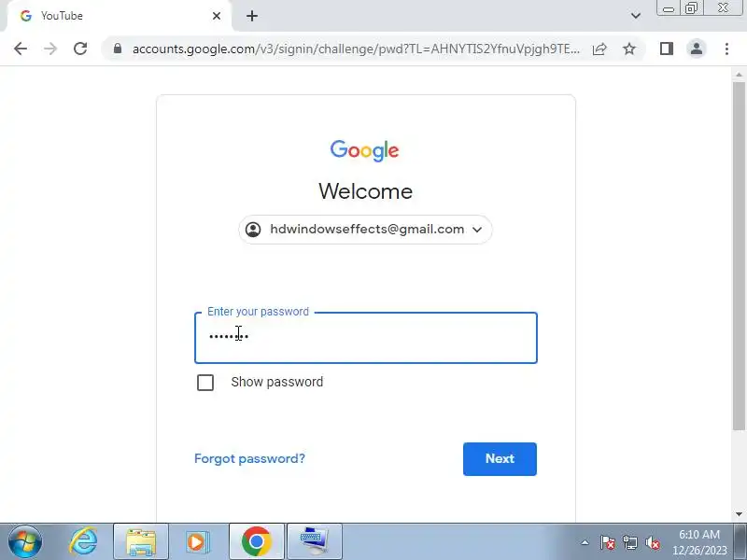Open the Windows Start orb
The height and width of the screenshot is (560, 747).
[x=25, y=542]
